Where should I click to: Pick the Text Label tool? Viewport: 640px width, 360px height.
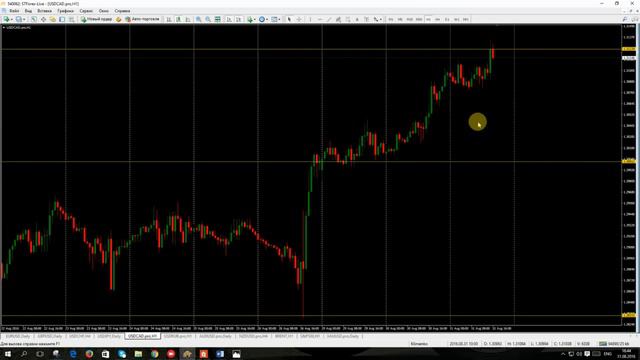367,19
